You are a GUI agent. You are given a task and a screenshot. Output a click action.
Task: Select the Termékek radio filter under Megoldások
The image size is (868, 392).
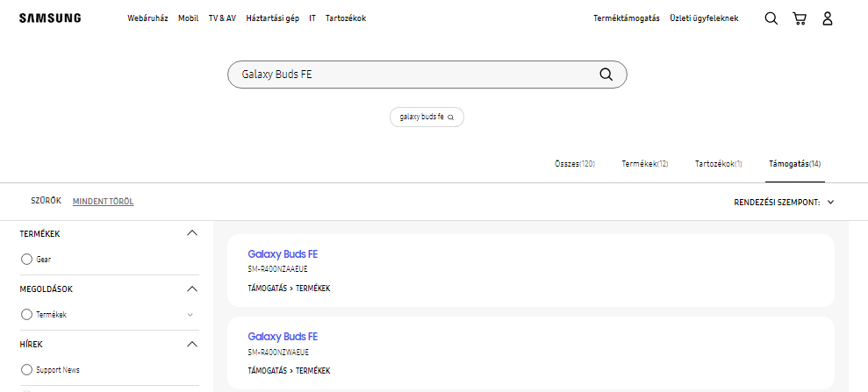pos(26,315)
